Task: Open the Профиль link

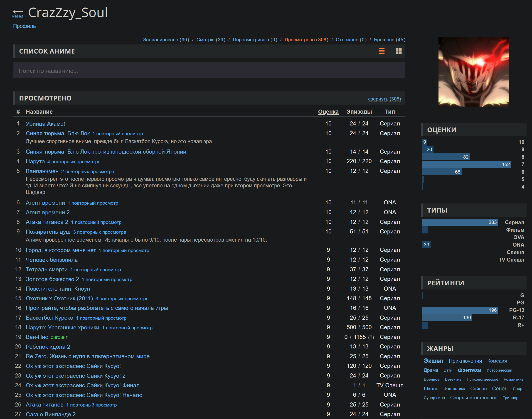Action: coord(24,26)
